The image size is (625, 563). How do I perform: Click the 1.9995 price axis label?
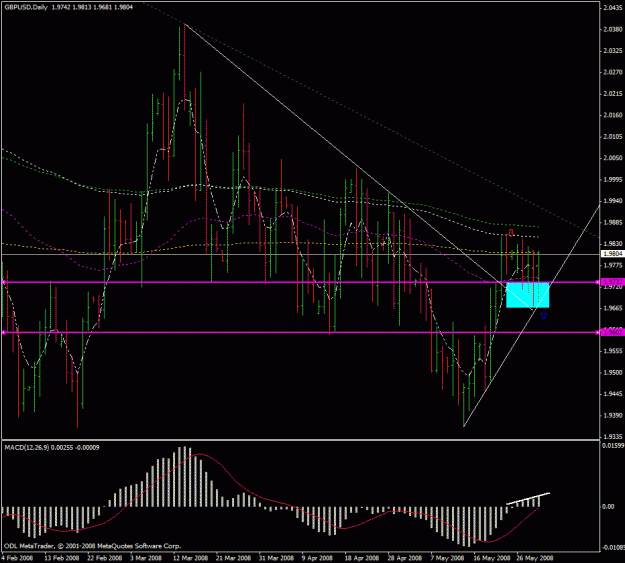(x=613, y=179)
